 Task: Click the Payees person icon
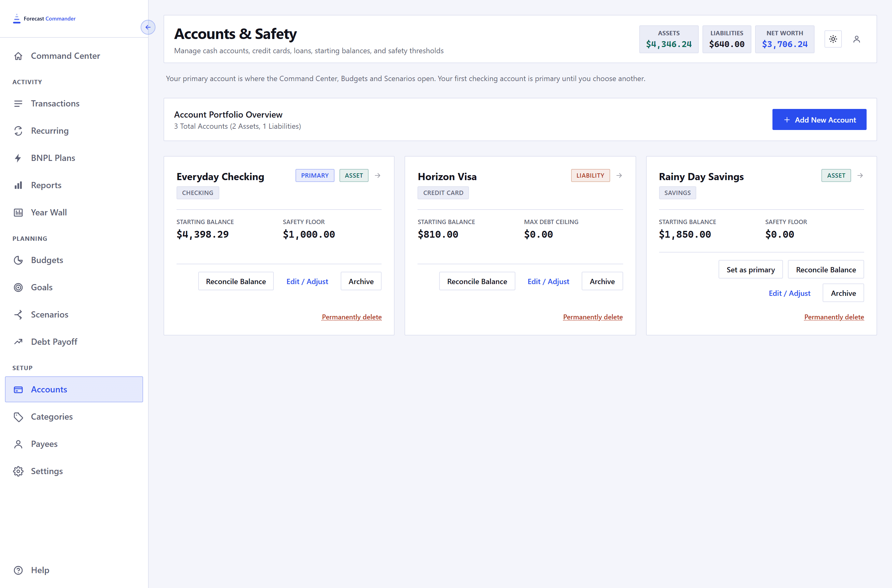coord(18,444)
